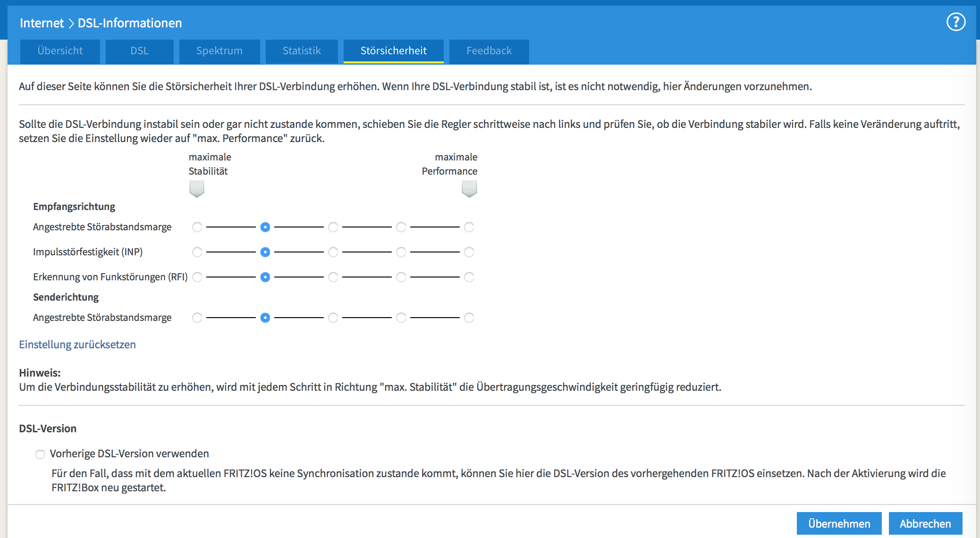
Task: Open the help question mark icon
Action: click(956, 22)
